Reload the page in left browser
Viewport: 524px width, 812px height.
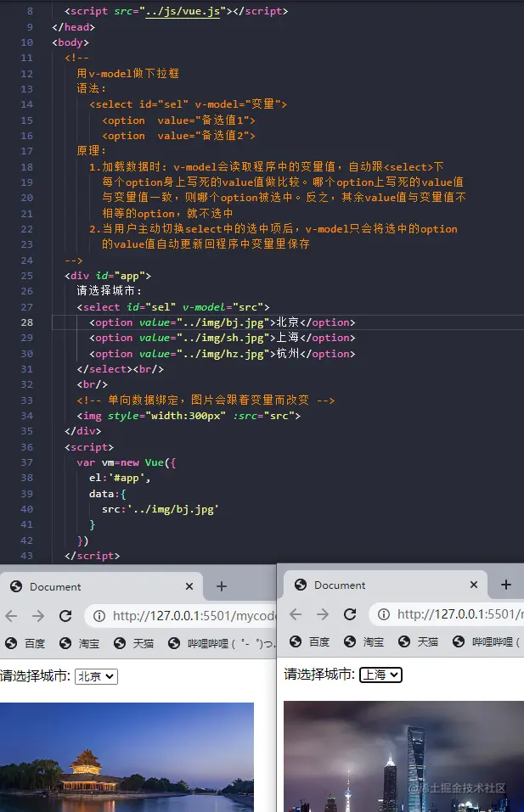click(65, 616)
